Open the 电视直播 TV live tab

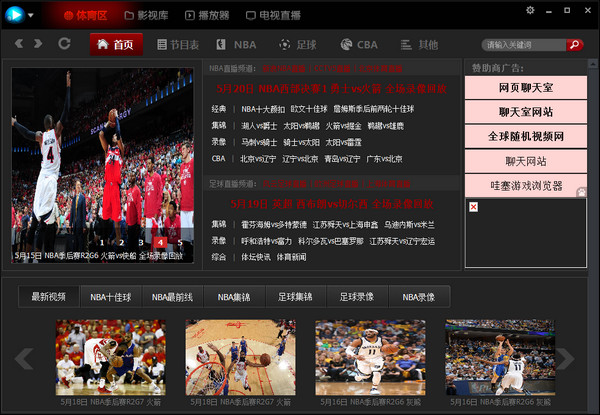273,15
